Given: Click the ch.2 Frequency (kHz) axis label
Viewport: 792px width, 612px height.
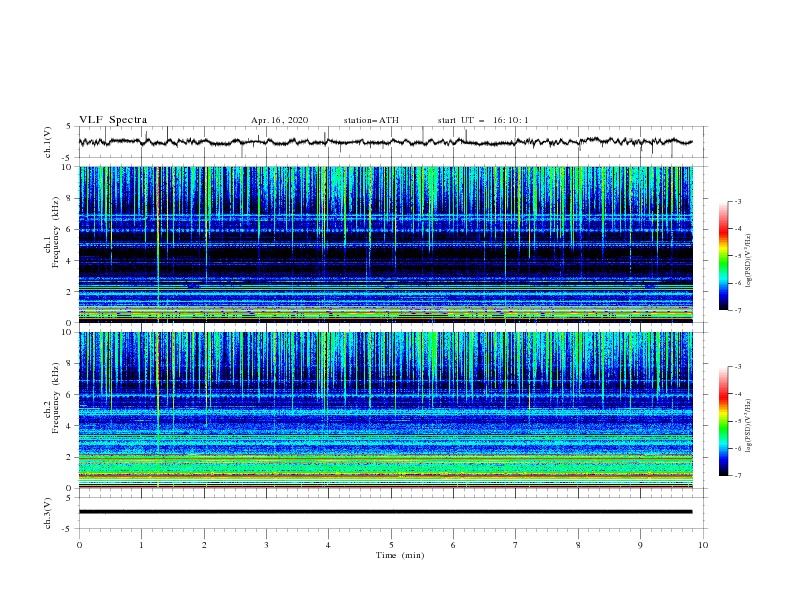Looking at the screenshot, I should [x=52, y=397].
